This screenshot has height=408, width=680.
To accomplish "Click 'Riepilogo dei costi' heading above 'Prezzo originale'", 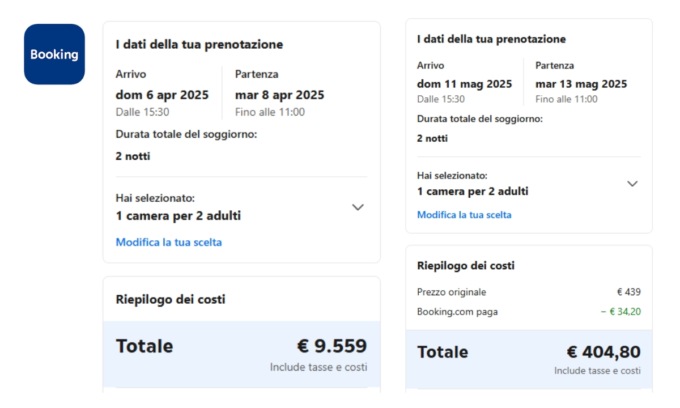I will pyautogui.click(x=466, y=265).
